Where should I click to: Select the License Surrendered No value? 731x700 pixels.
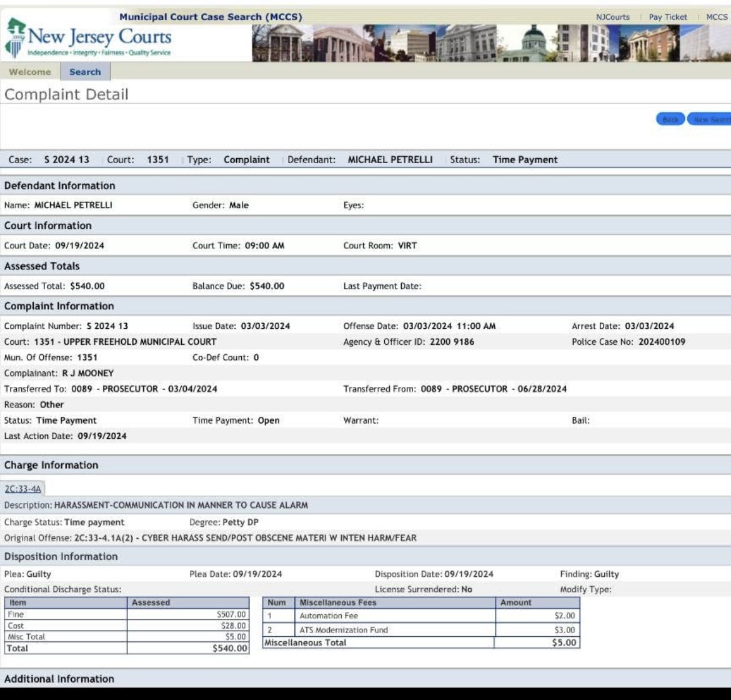467,589
